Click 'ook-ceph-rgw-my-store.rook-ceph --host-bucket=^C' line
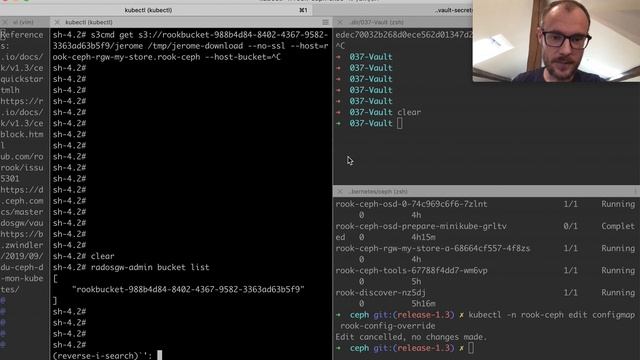 (167, 57)
